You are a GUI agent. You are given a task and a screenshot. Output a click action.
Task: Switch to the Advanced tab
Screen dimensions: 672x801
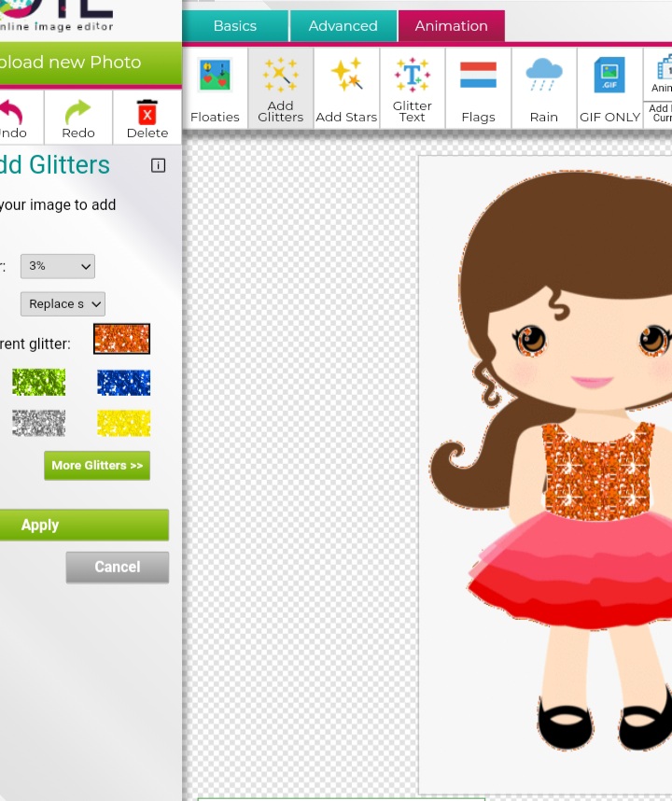pos(343,26)
